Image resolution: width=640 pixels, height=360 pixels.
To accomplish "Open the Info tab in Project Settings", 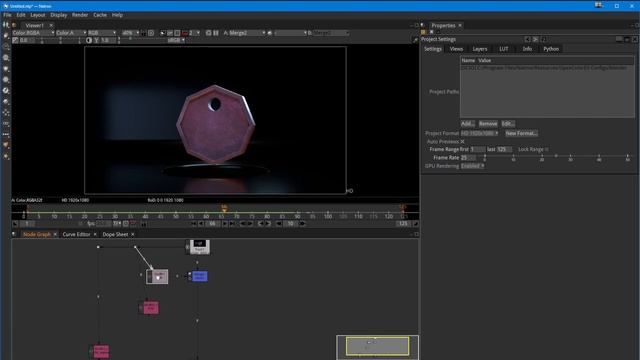I will pyautogui.click(x=527, y=49).
